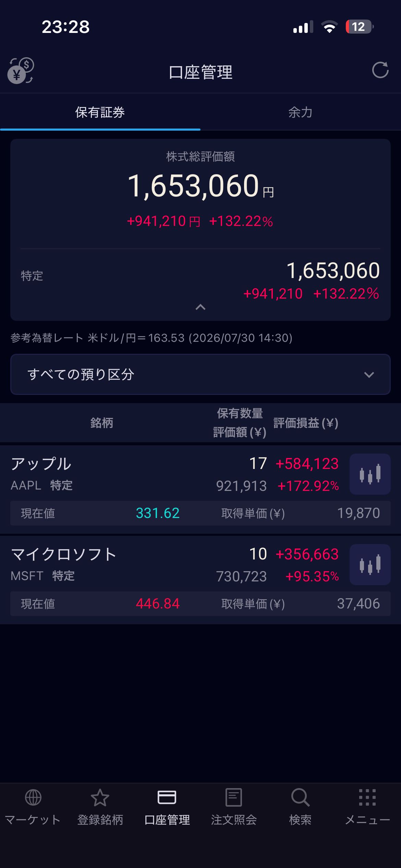The height and width of the screenshot is (868, 401).
Task: Tap Apple 現在値 331.62 price
Action: click(x=158, y=513)
